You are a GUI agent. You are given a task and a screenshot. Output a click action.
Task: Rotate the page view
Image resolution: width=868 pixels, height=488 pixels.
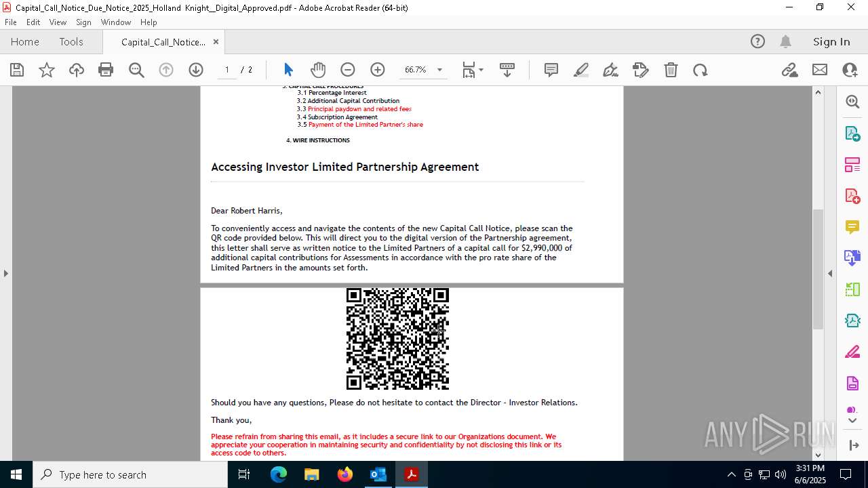pyautogui.click(x=701, y=70)
